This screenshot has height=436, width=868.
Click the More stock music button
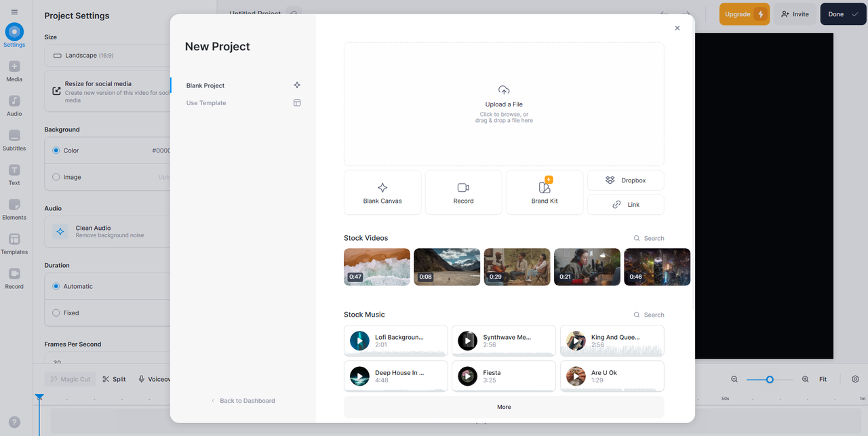click(504, 407)
